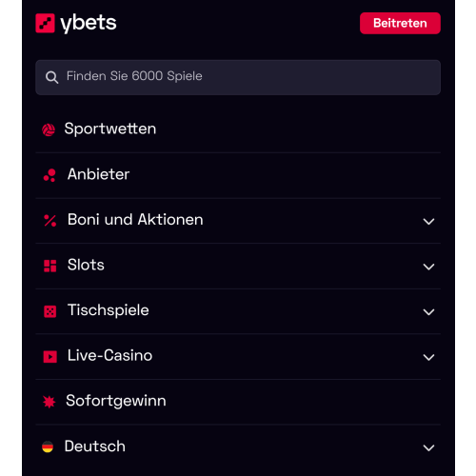Open the Sportwetten menu item

pos(238,129)
